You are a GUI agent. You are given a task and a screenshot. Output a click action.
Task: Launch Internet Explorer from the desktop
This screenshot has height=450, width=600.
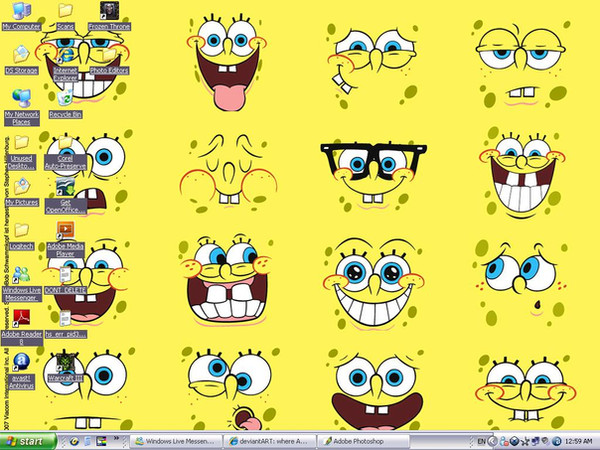tap(66, 55)
